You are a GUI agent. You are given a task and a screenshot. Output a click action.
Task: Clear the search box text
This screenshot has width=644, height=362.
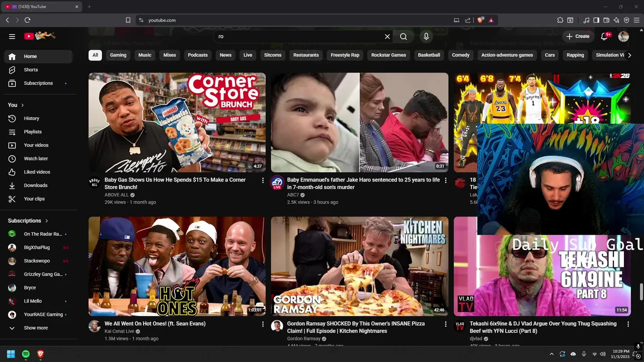coord(387,36)
